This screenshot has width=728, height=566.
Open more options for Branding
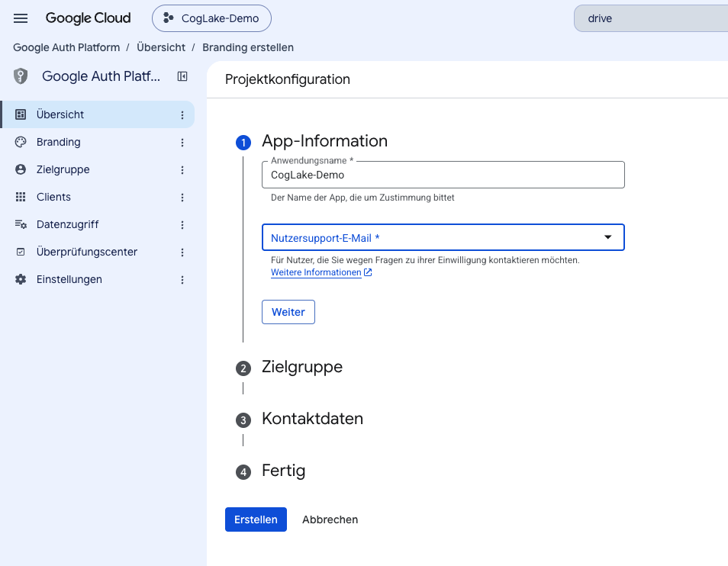pyautogui.click(x=182, y=143)
